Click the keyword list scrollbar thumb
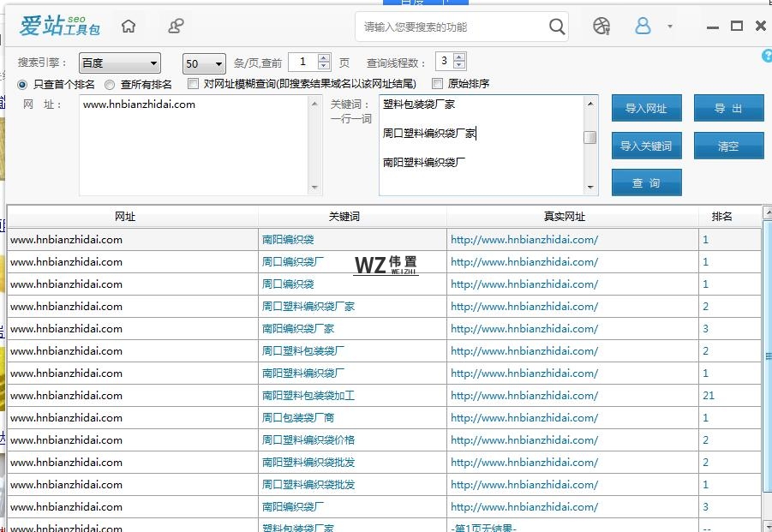The height and width of the screenshot is (532, 772). [590, 137]
